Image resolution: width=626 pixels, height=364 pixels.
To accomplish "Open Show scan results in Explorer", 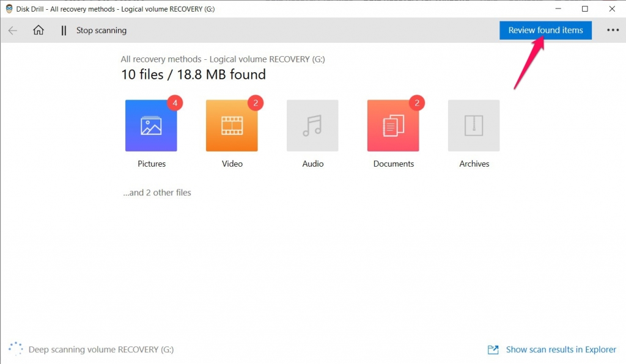I will click(x=560, y=349).
